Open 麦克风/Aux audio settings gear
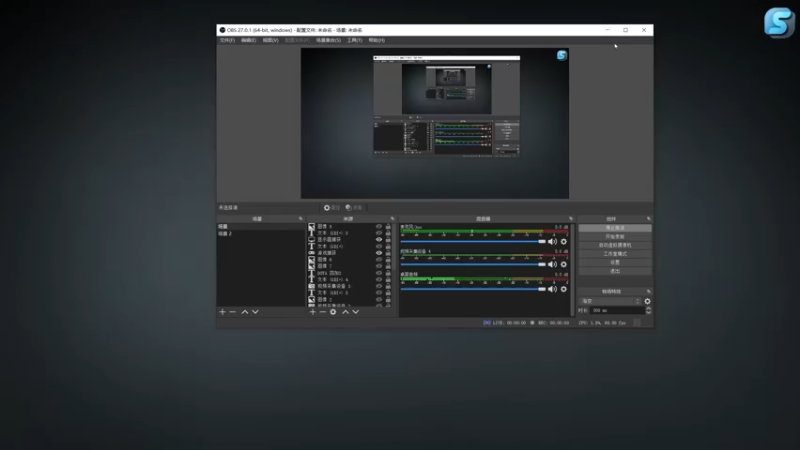 (564, 241)
